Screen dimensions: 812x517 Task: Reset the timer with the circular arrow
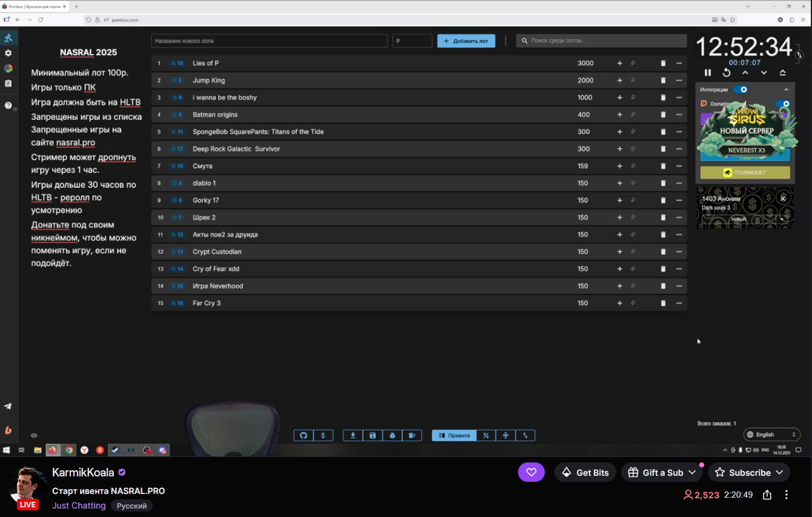click(x=727, y=73)
